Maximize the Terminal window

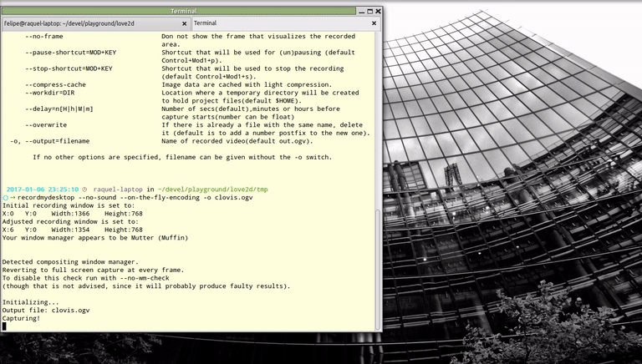pyautogui.click(x=369, y=12)
